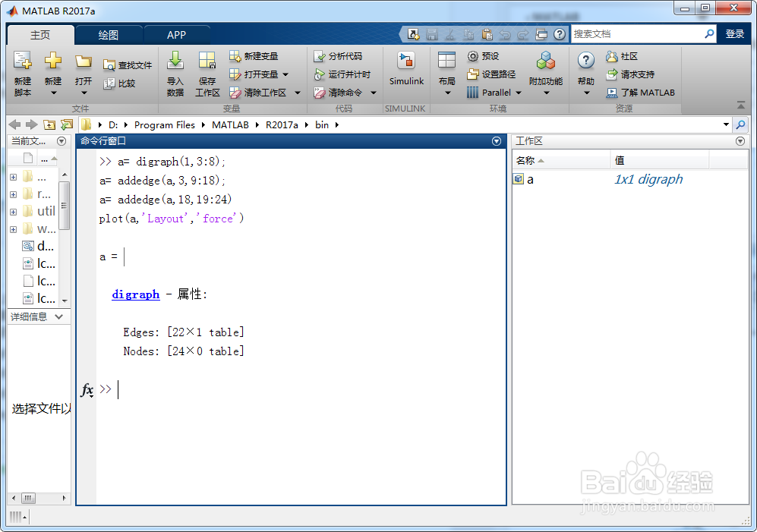Click 'Program Files' in the folder path

tap(165, 124)
